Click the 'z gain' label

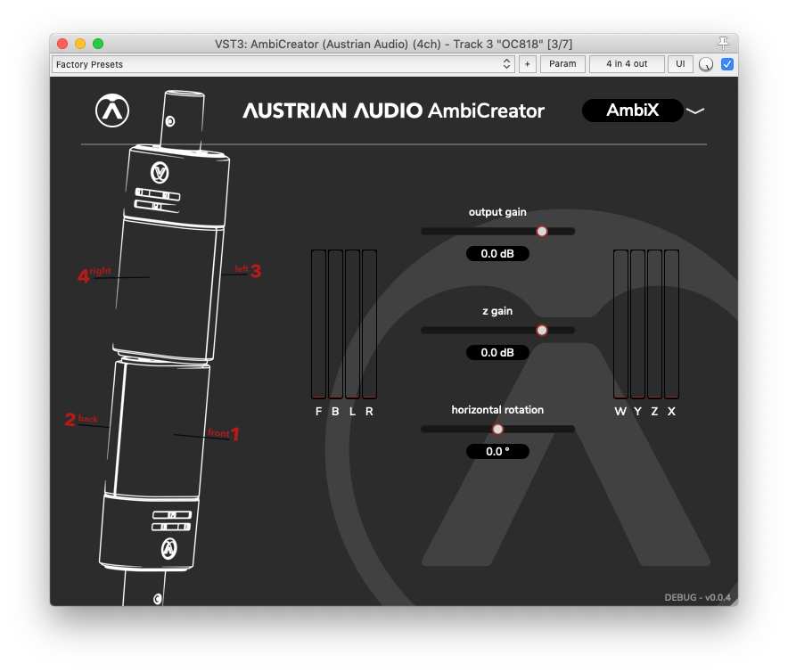click(497, 311)
